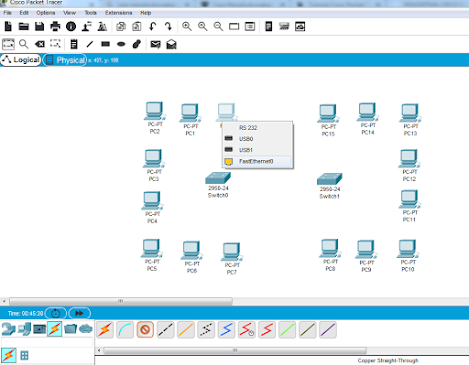Choose the Draw Line tool

tap(90, 44)
